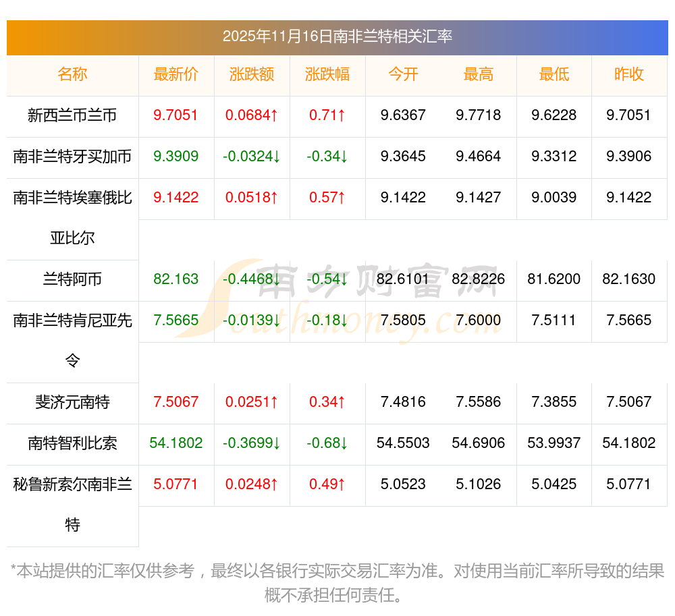Select the low value 9.0039
The image size is (675, 616).
pos(554,198)
